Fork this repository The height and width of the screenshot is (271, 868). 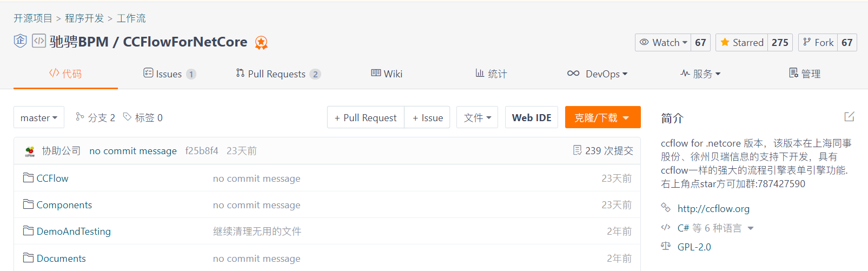(818, 42)
